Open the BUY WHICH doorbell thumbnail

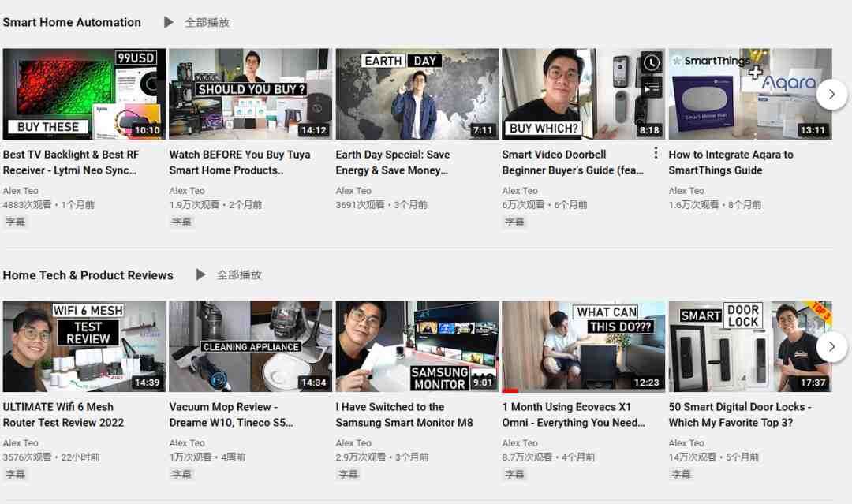pos(584,94)
